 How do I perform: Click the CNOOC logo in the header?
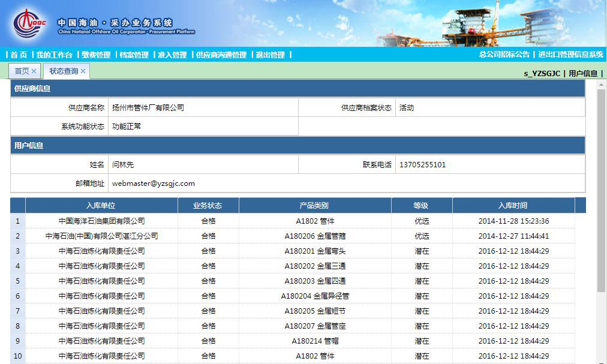(29, 23)
